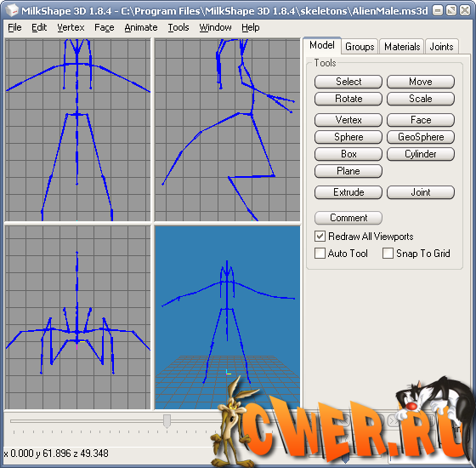Click inside the 3D perspective viewport

click(x=227, y=317)
